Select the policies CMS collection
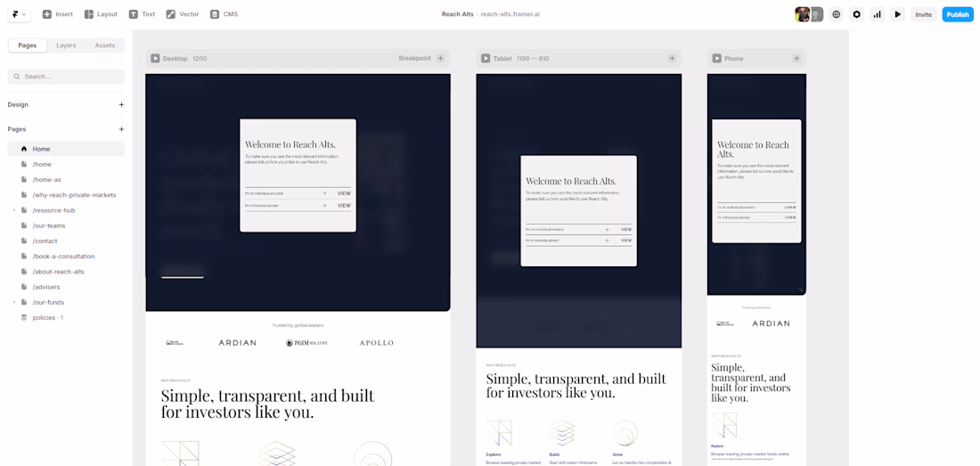This screenshot has height=466, width=980. [66, 317]
